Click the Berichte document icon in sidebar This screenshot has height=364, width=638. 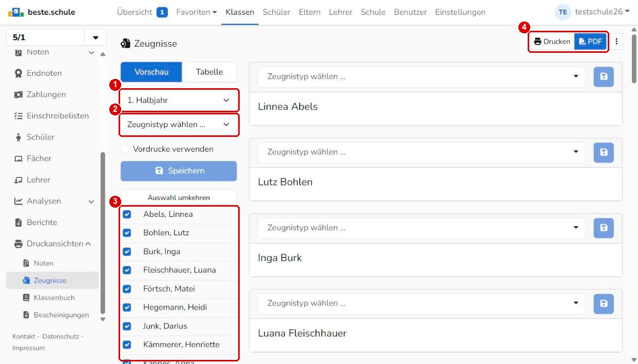point(18,223)
